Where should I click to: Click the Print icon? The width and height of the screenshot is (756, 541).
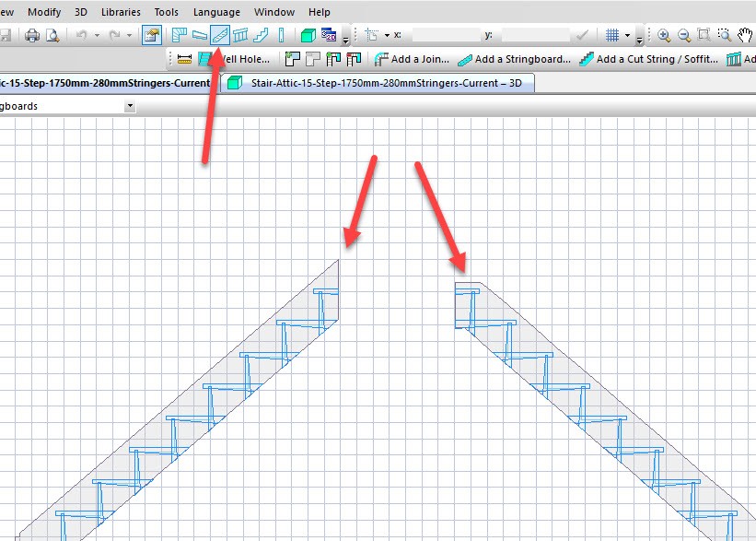point(32,35)
